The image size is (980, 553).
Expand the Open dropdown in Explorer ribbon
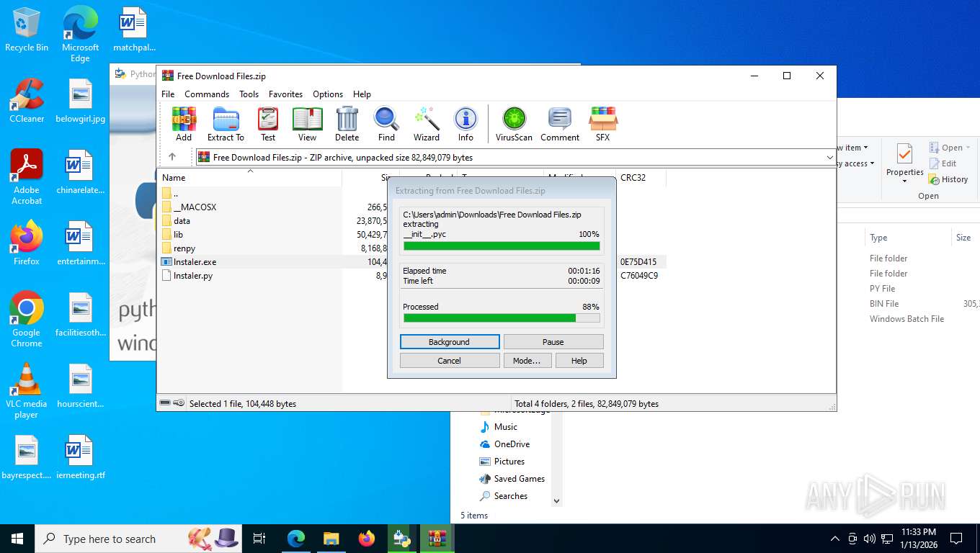pyautogui.click(x=968, y=148)
